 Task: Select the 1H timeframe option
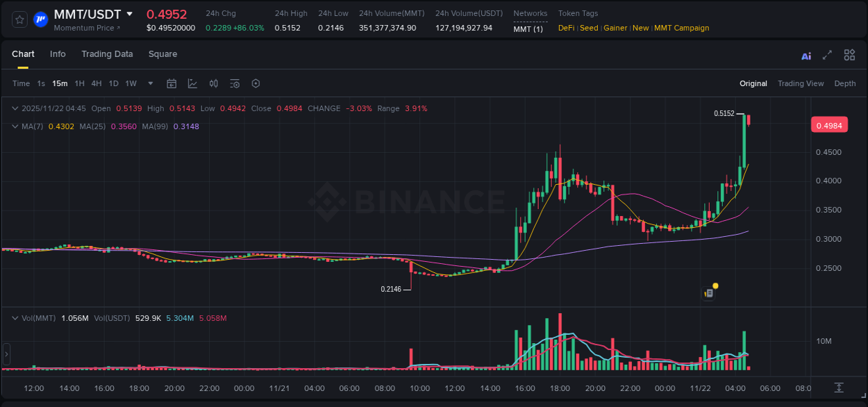pos(80,83)
